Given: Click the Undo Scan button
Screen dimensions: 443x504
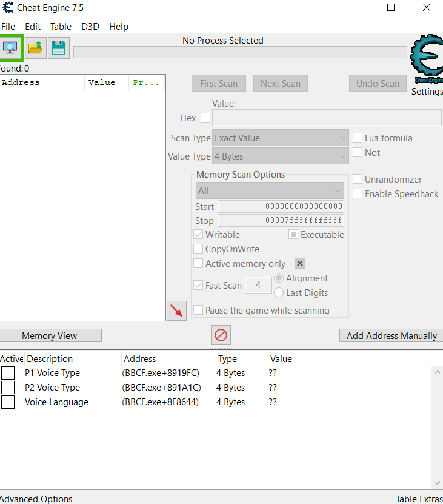Looking at the screenshot, I should click(378, 83).
